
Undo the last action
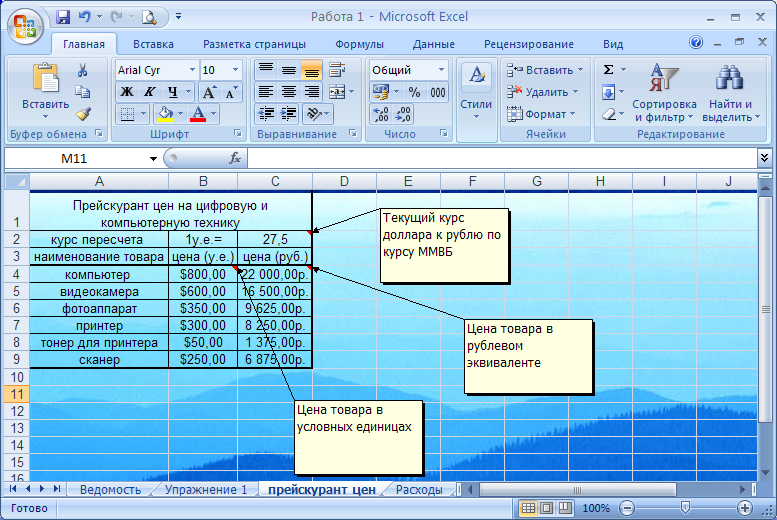coord(85,17)
